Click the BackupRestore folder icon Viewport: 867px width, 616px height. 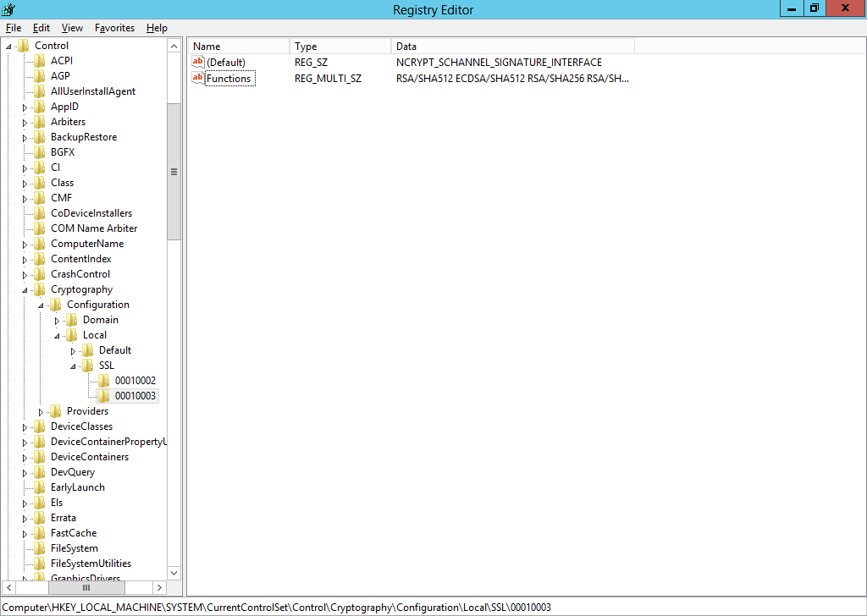[x=39, y=137]
